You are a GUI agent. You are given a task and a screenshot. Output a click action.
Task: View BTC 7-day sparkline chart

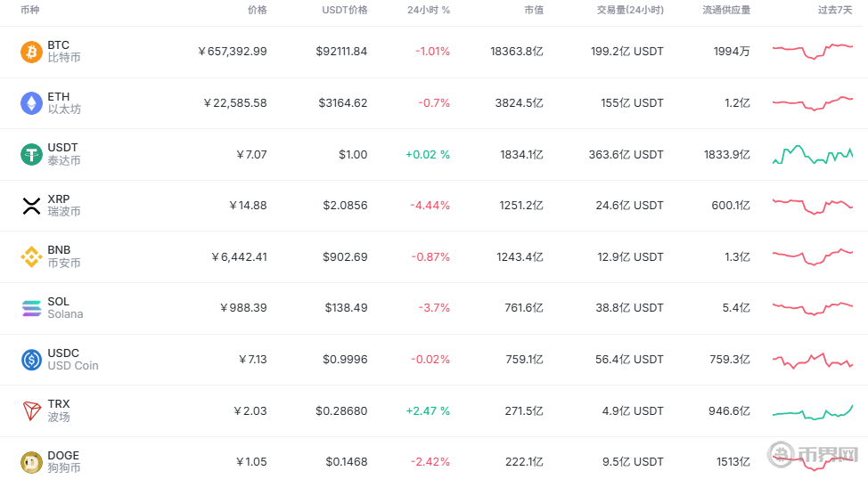point(812,51)
